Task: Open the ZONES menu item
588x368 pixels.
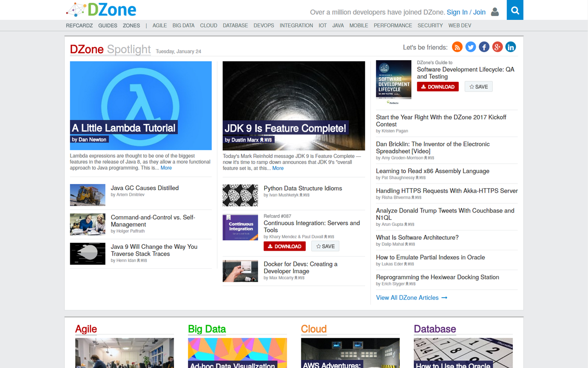Action: coord(131,26)
